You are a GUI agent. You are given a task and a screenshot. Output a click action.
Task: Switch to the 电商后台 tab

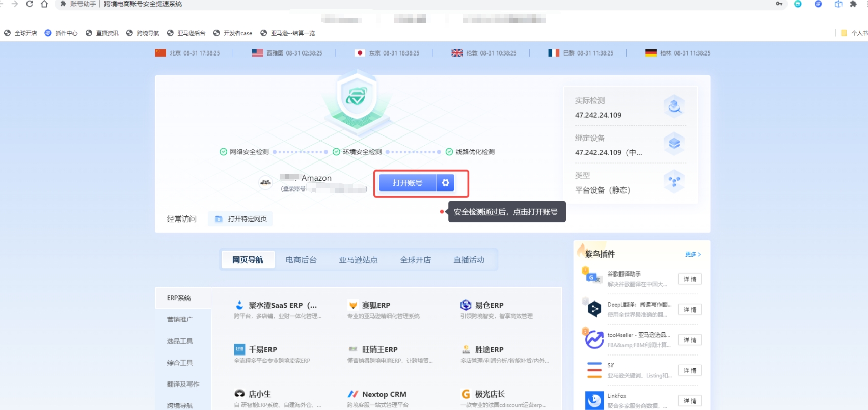(x=301, y=260)
